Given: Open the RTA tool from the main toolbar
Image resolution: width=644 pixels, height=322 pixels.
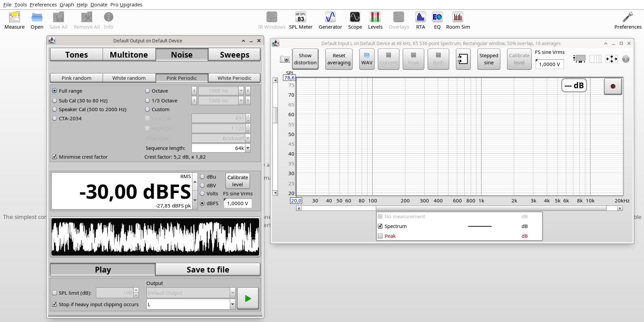Looking at the screenshot, I should 421,21.
